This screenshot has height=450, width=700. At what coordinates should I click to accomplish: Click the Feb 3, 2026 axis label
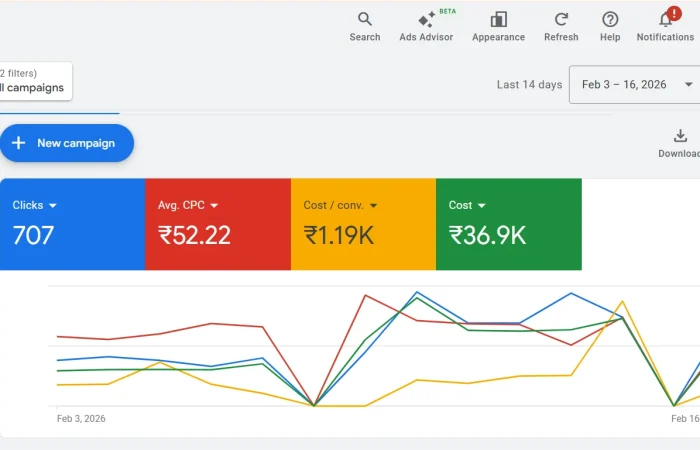[81, 419]
